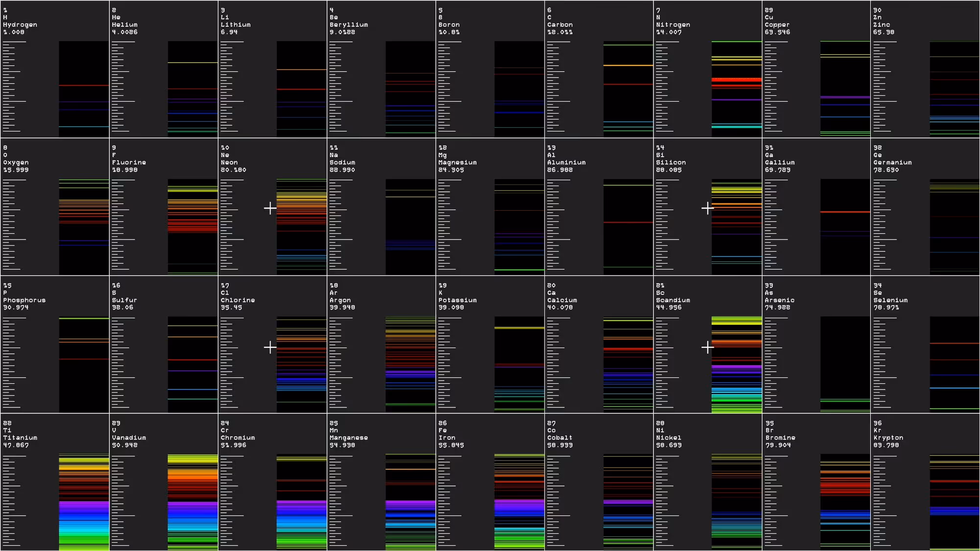Select the Copper tile header text
Image resolution: width=980 pixels, height=551 pixels.
click(x=777, y=24)
